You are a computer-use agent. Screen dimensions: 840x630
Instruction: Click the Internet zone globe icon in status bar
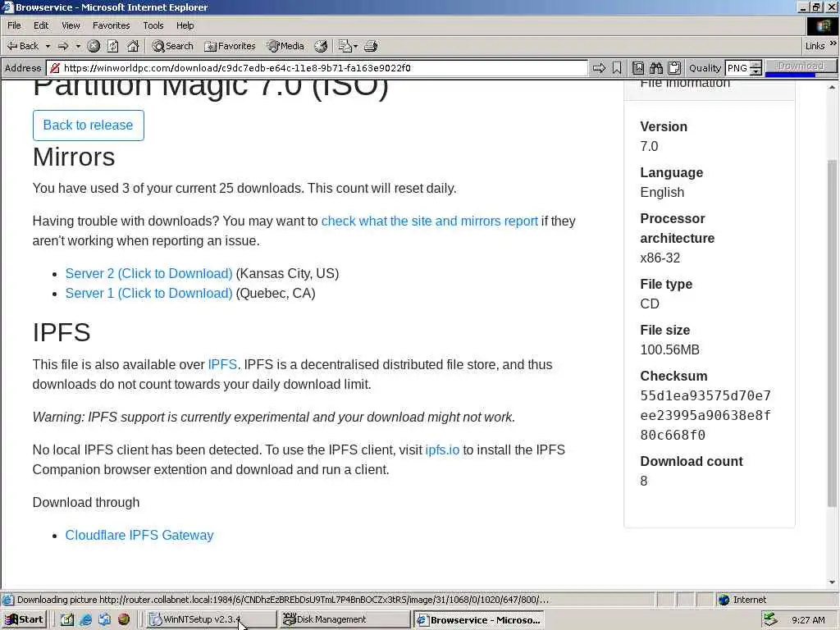click(x=724, y=600)
